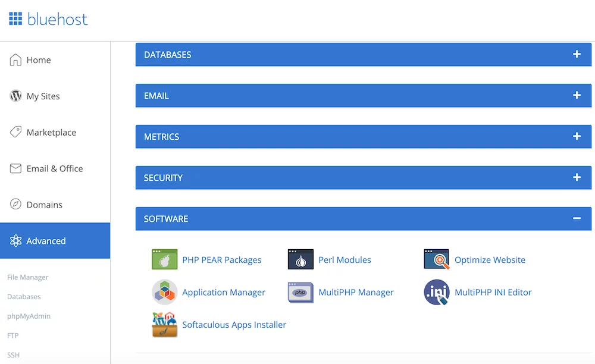Click the PHP PEAR Packages link
Viewport: 595px width, 364px height.
coord(221,260)
